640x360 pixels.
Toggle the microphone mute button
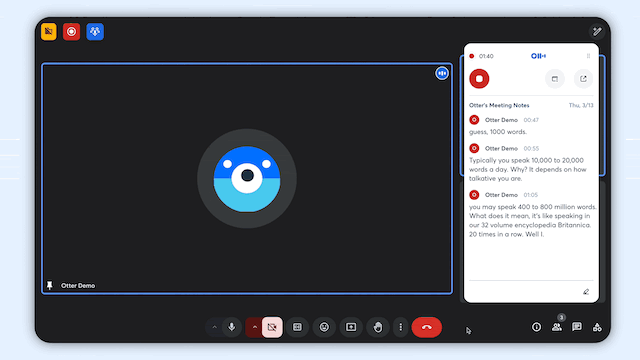[x=232, y=327]
